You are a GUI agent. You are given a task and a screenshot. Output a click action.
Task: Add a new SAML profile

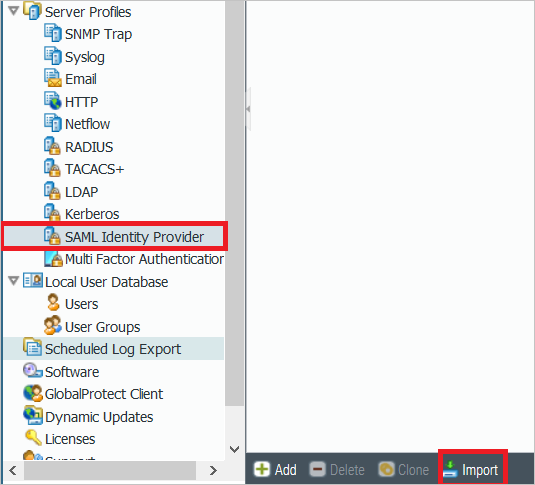pyautogui.click(x=275, y=470)
